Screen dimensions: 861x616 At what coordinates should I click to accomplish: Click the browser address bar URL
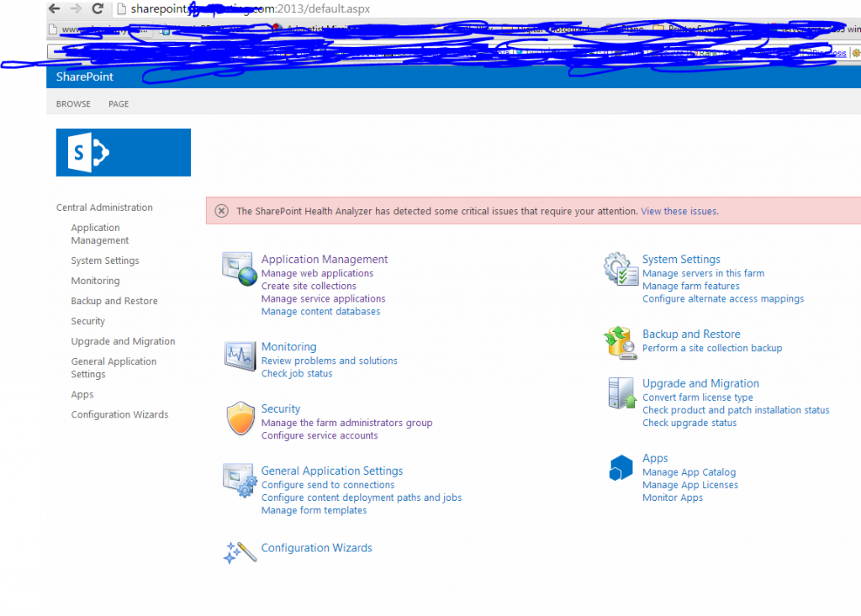251,8
